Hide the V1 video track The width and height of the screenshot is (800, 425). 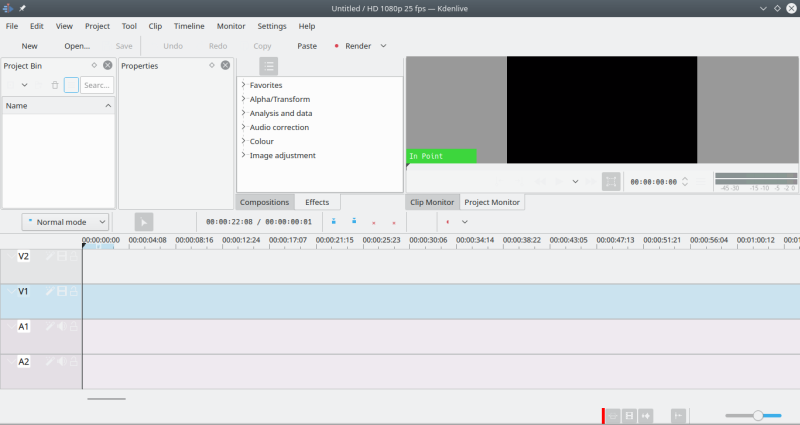coord(61,291)
